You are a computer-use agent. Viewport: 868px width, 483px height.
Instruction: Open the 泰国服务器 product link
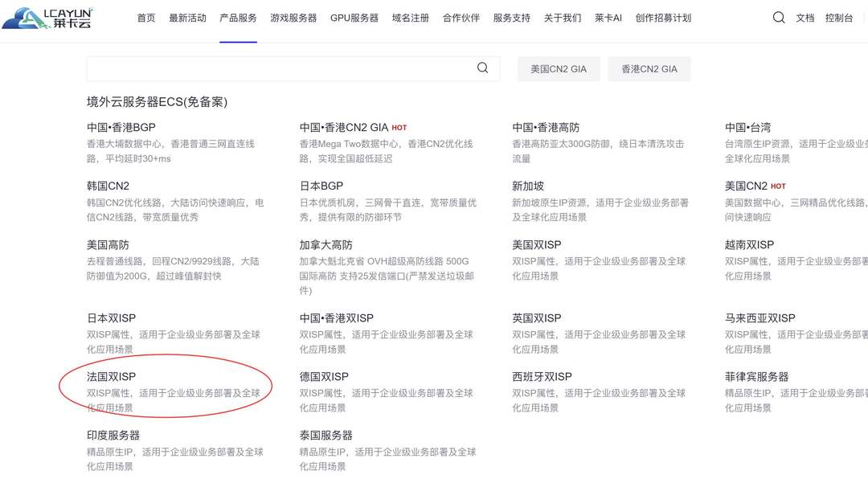(x=326, y=436)
